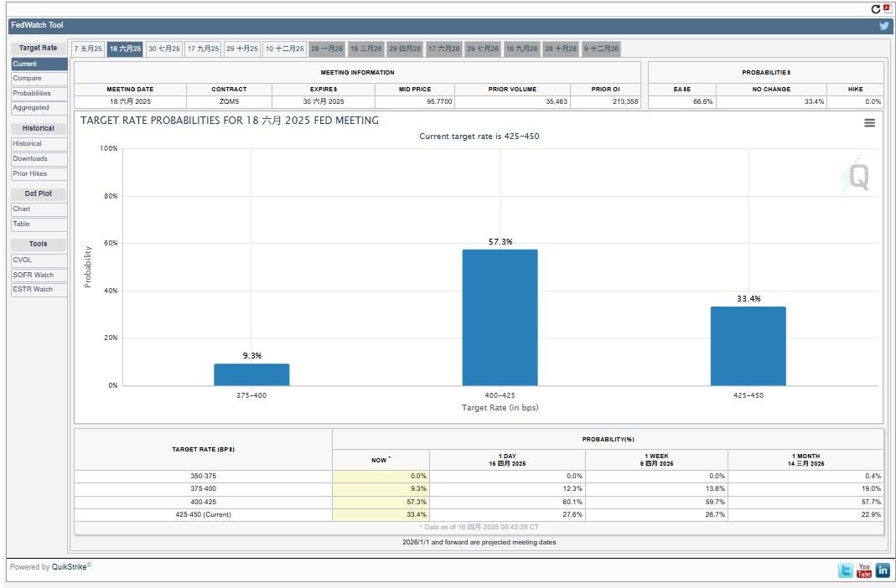The width and height of the screenshot is (896, 588).
Task: Open the YouTube icon in footer
Action: [864, 570]
